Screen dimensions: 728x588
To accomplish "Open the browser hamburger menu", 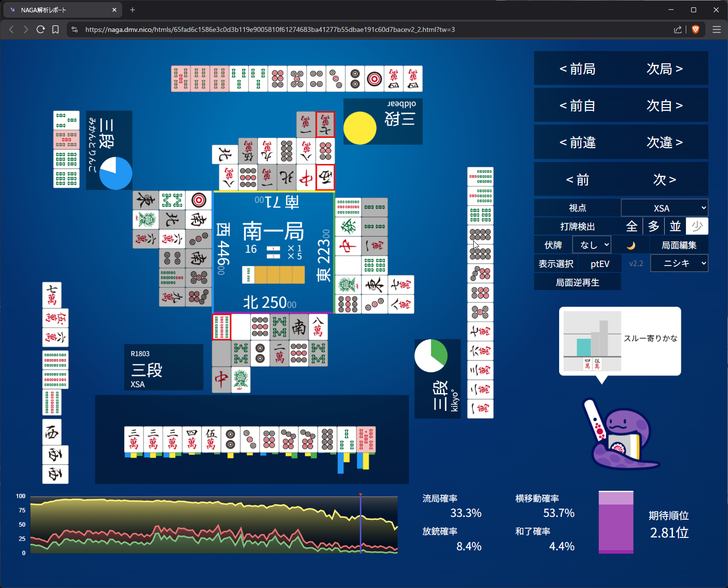I will pos(716,29).
